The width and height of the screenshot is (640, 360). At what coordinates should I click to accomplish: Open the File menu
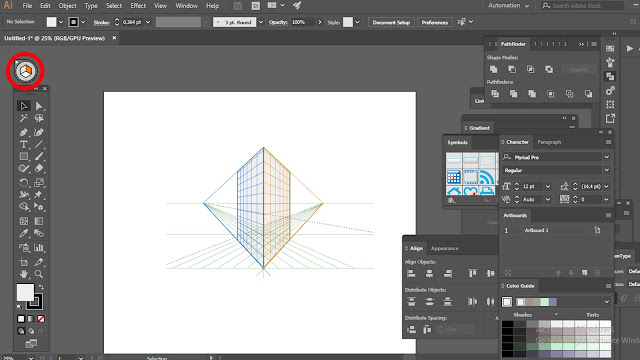(27, 6)
